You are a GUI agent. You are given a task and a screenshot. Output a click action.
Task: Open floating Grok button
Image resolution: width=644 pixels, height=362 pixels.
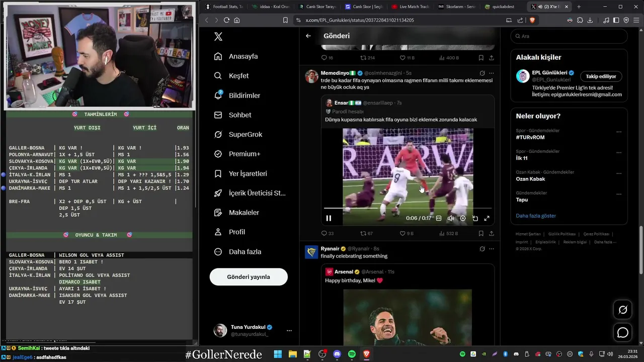(x=623, y=310)
